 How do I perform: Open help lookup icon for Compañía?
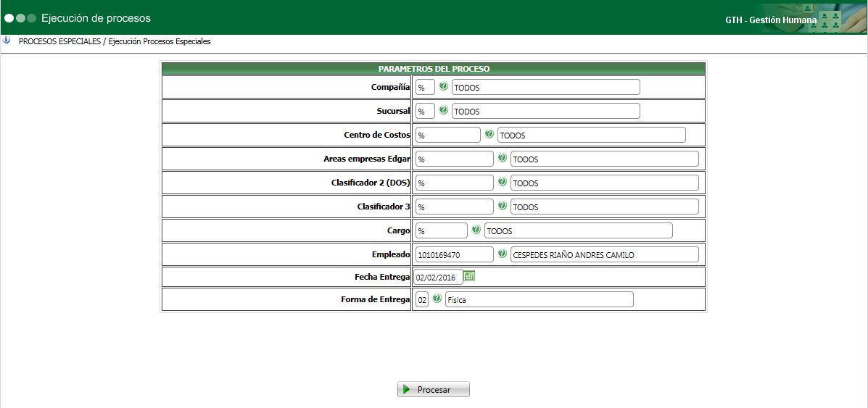coord(443,86)
